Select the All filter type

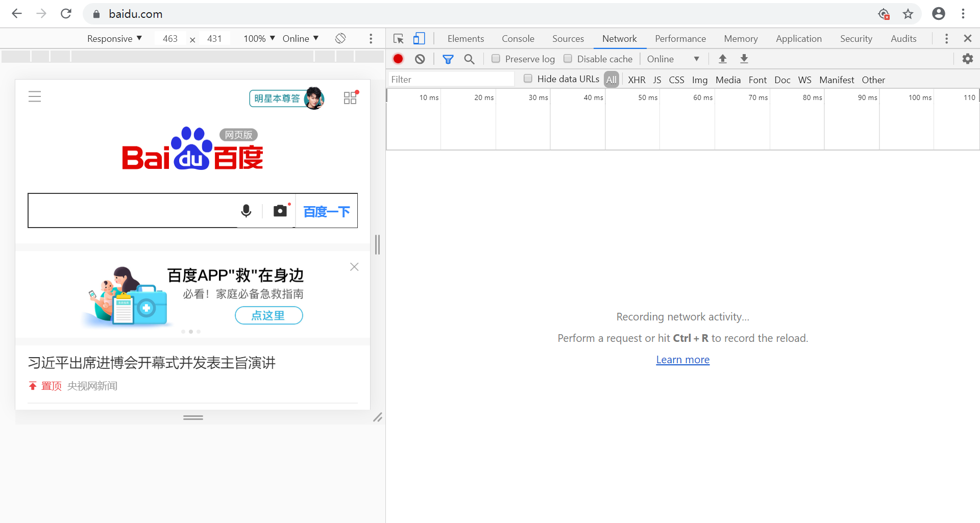[x=611, y=80]
